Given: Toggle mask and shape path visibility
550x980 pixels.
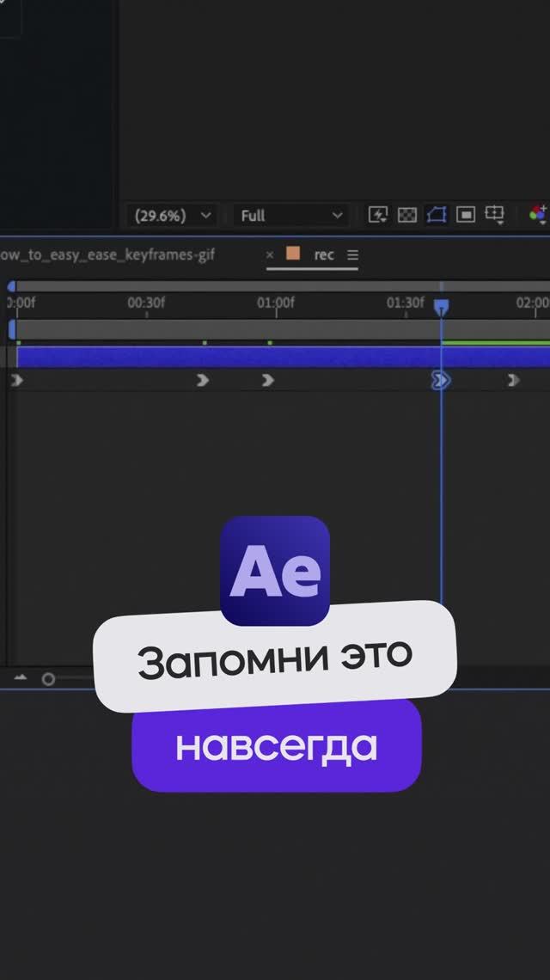Looking at the screenshot, I should 437,215.
